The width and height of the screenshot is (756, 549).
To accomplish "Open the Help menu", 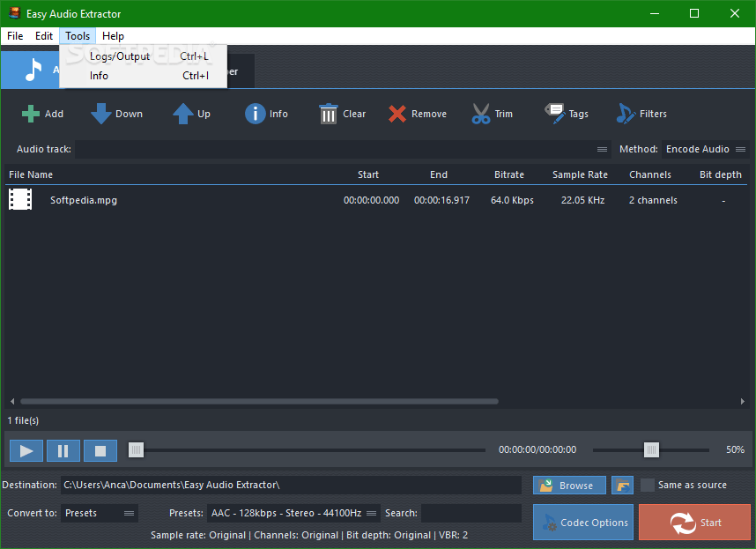I will [x=113, y=36].
